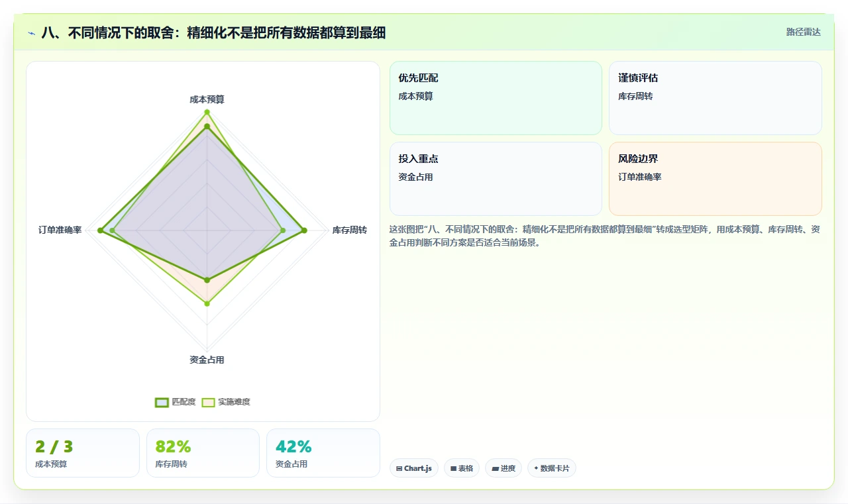Click the 路径雷达 label in the header

point(803,32)
